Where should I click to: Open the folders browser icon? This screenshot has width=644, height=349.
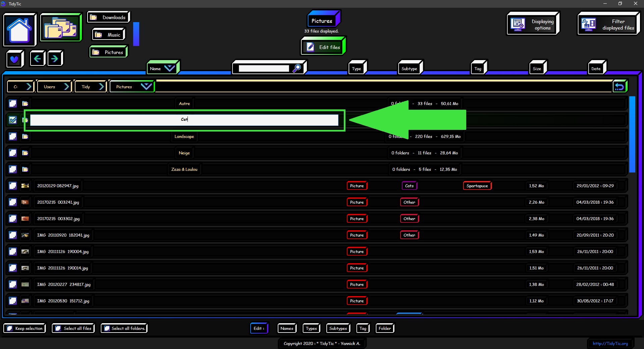click(61, 28)
